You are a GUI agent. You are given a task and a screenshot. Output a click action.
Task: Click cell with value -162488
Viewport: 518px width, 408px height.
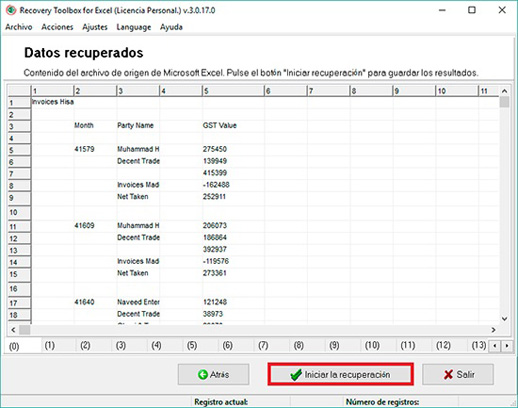pos(233,185)
